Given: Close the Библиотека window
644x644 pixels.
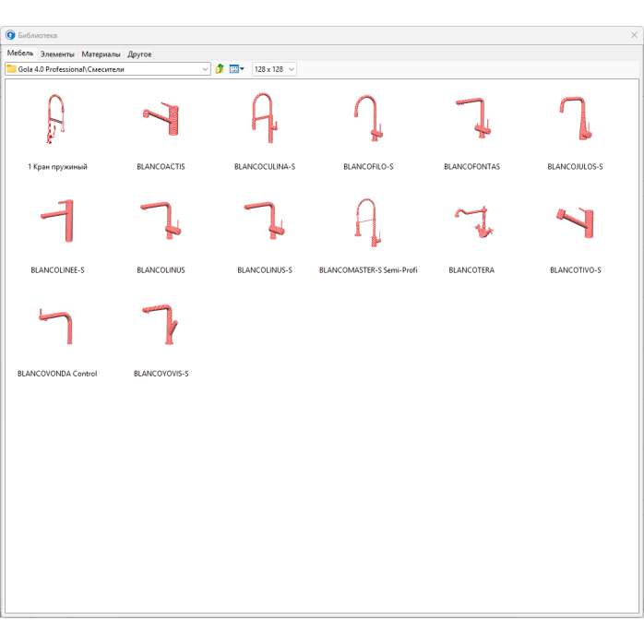Looking at the screenshot, I should click(x=634, y=35).
